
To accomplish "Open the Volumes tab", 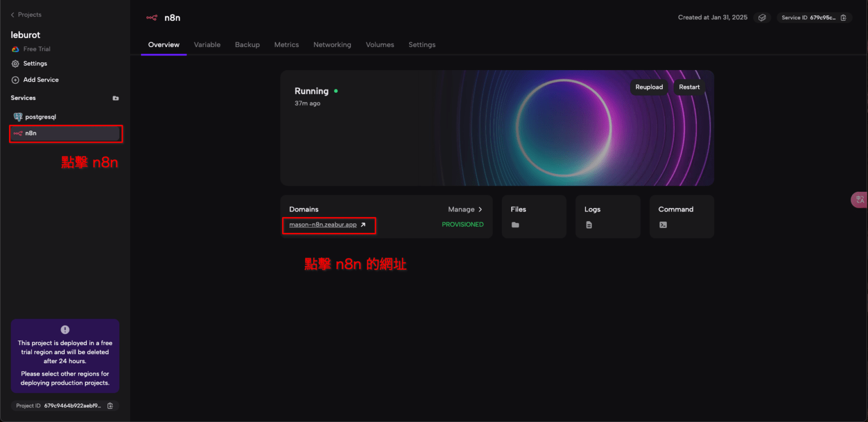I will [380, 45].
